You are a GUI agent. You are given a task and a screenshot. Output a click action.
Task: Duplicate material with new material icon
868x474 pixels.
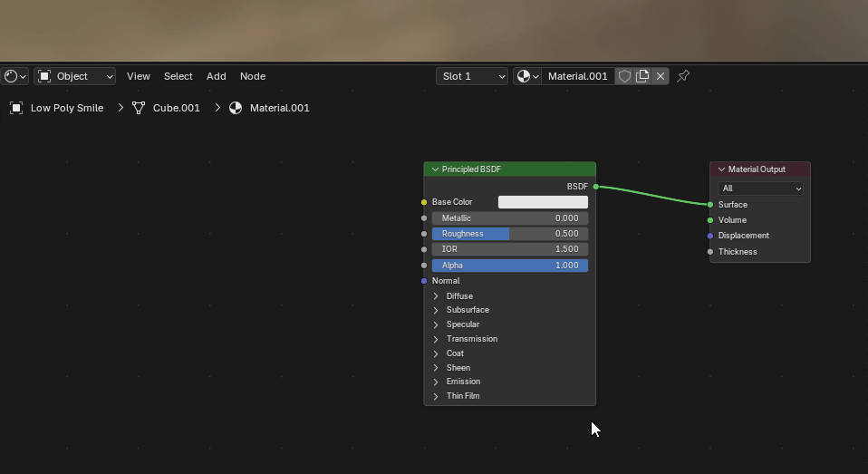[642, 76]
